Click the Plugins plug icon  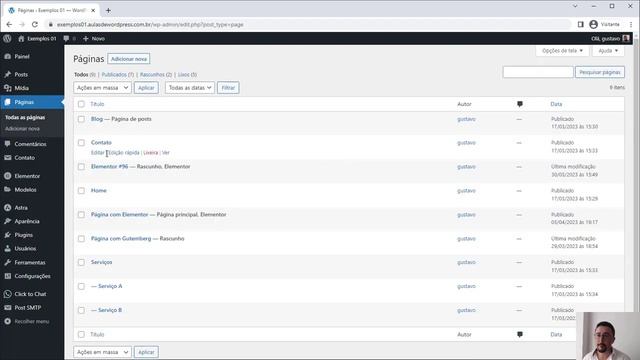(8, 235)
